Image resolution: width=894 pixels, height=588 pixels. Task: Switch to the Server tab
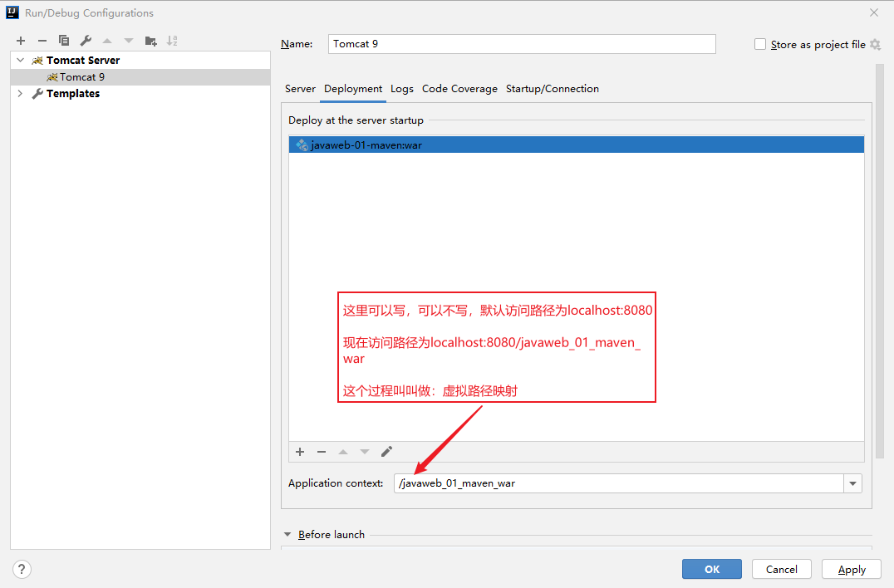point(300,89)
